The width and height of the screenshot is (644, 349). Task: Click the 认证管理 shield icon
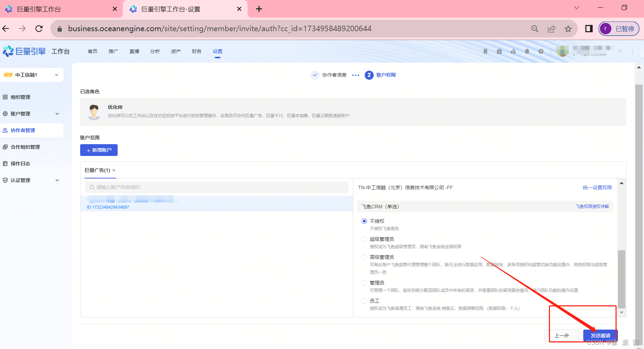pos(5,180)
